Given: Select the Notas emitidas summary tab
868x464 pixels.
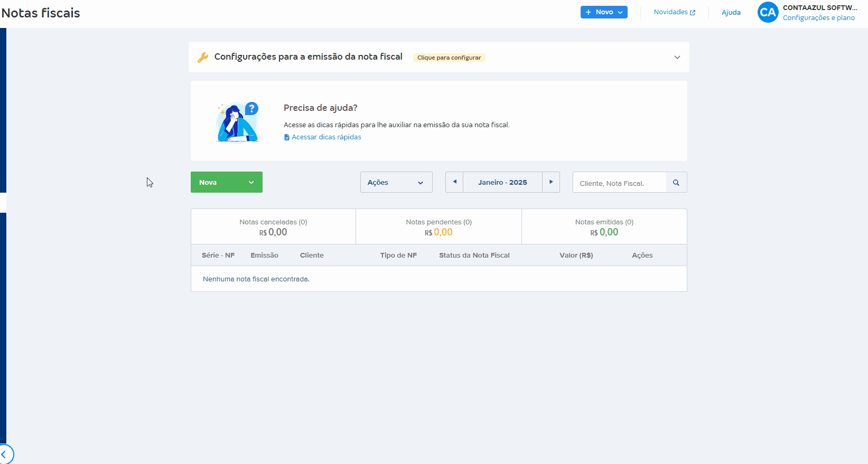Looking at the screenshot, I should click(x=604, y=227).
